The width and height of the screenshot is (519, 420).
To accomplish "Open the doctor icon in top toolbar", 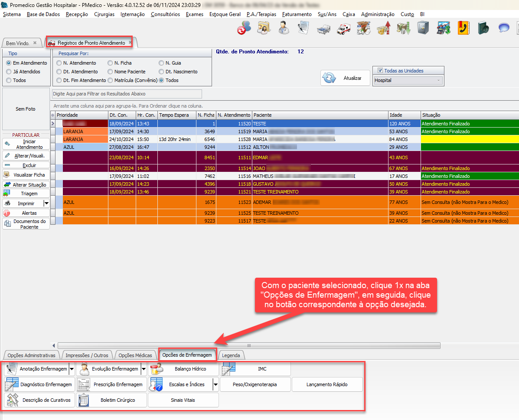I will [x=284, y=29].
